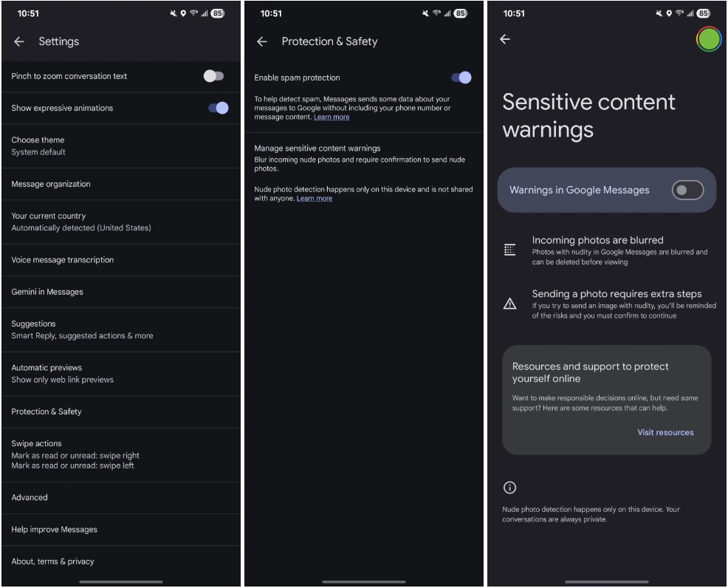The width and height of the screenshot is (728, 588).
Task: Tap the warning triangle icon
Action: click(509, 304)
